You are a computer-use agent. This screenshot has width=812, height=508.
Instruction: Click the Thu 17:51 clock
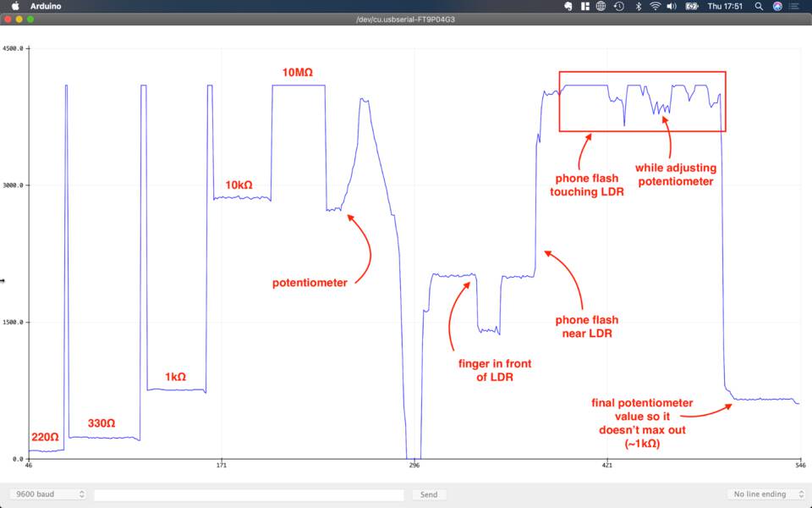pos(725,6)
